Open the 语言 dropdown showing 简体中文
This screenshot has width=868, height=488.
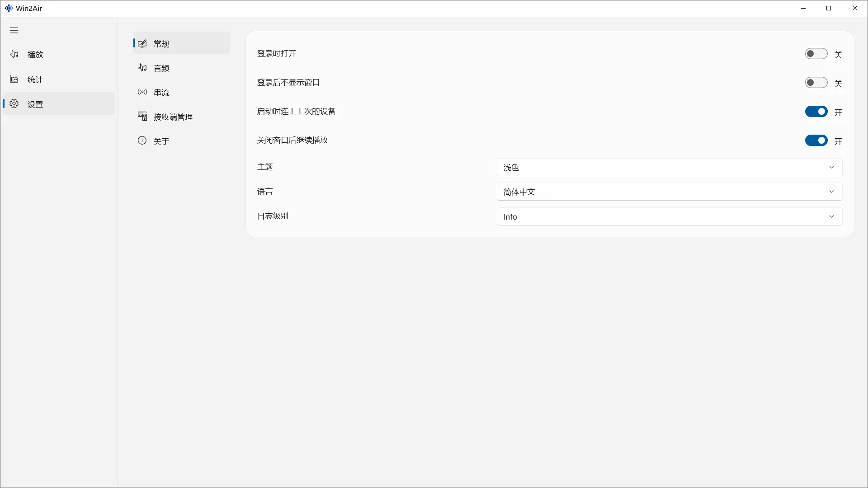pyautogui.click(x=670, y=192)
